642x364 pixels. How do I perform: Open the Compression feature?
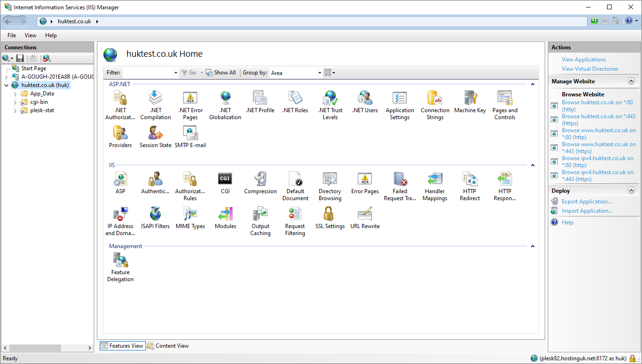[x=260, y=183]
